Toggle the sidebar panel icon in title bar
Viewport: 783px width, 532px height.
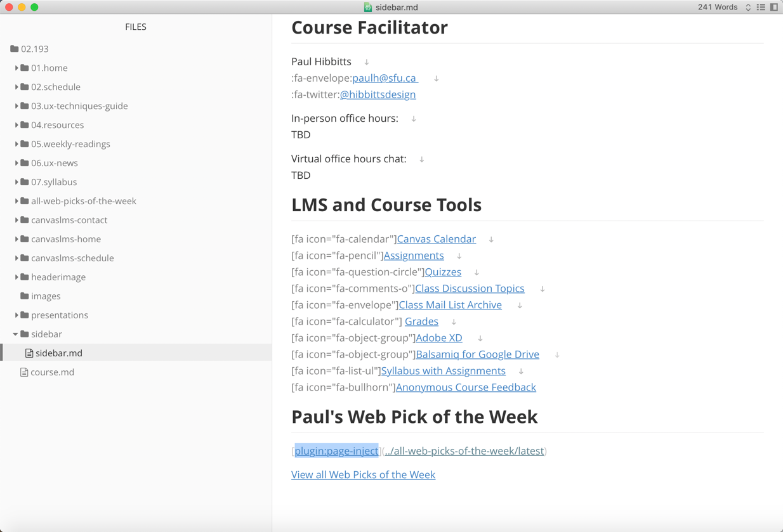(x=773, y=7)
